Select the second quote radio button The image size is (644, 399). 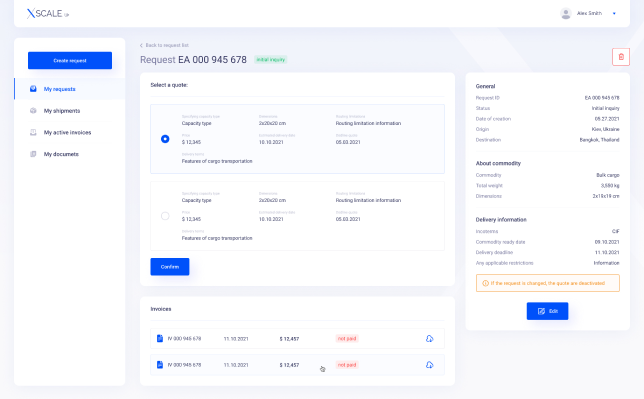(165, 216)
